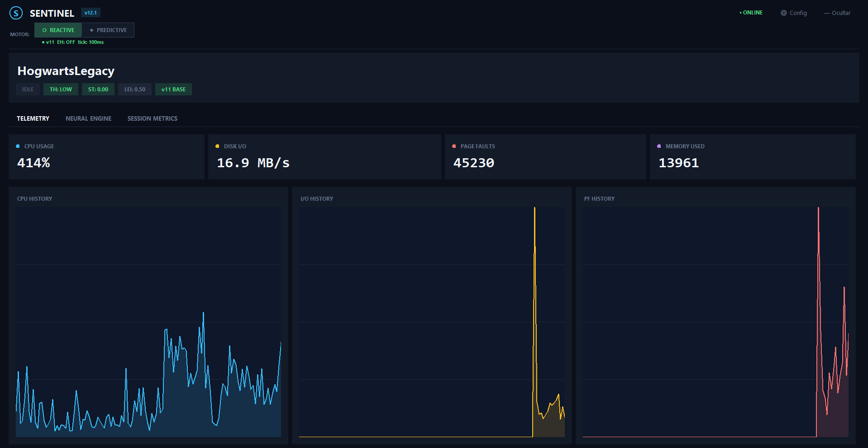Click the PAGE FAULTS label
Viewport: 868px width, 448px height.
(x=477, y=146)
